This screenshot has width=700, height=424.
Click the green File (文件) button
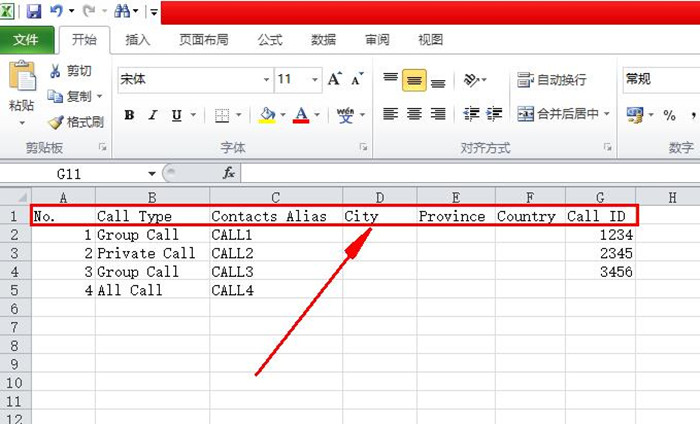tap(26, 40)
